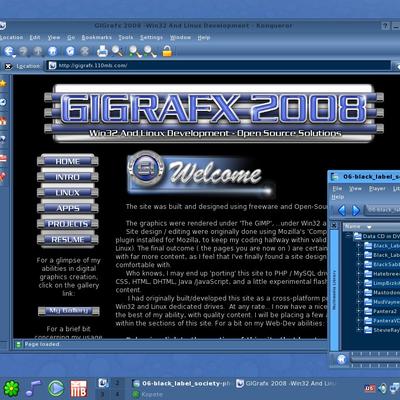Collapse the Data CD tree node
The image size is (400, 400).
(348, 236)
